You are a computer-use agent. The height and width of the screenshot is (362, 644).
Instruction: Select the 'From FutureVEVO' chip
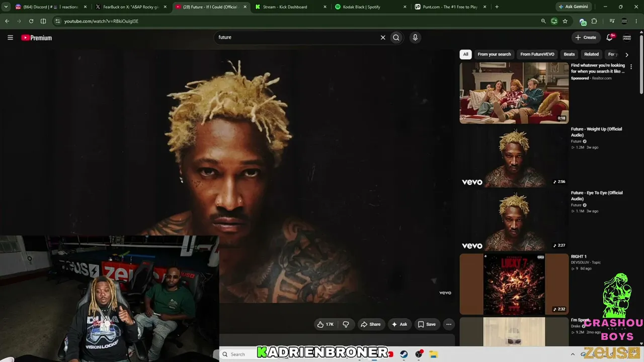click(537, 54)
